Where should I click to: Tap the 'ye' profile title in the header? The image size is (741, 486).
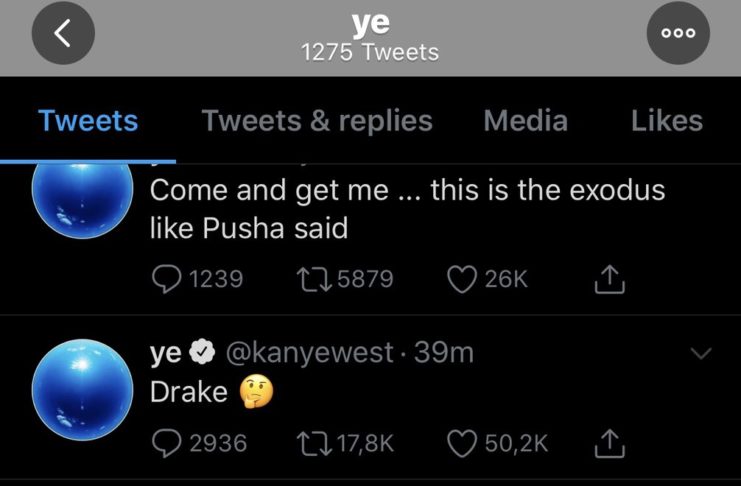[370, 20]
